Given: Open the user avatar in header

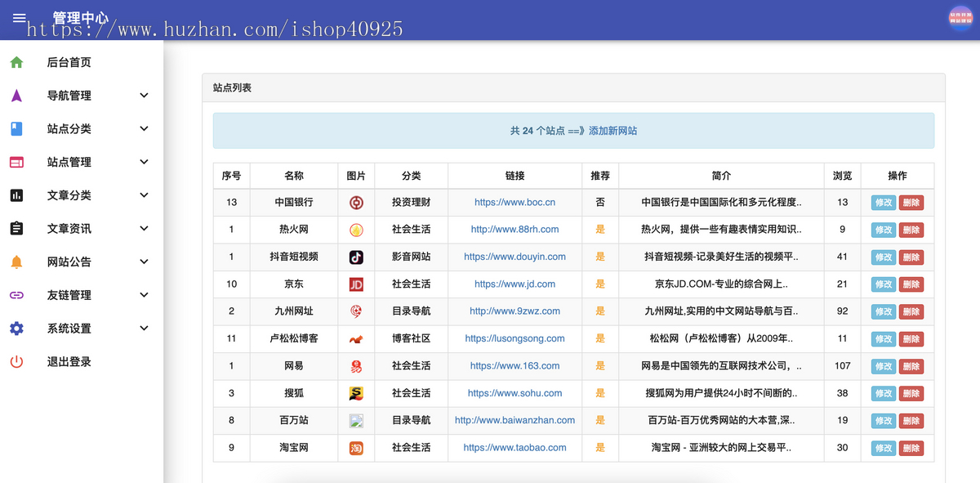Looking at the screenshot, I should tap(960, 18).
